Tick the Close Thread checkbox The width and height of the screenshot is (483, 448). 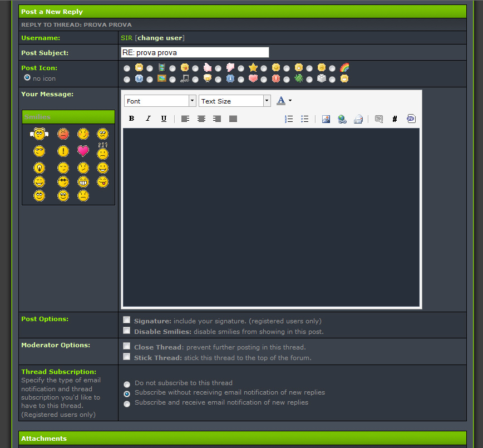(127, 346)
